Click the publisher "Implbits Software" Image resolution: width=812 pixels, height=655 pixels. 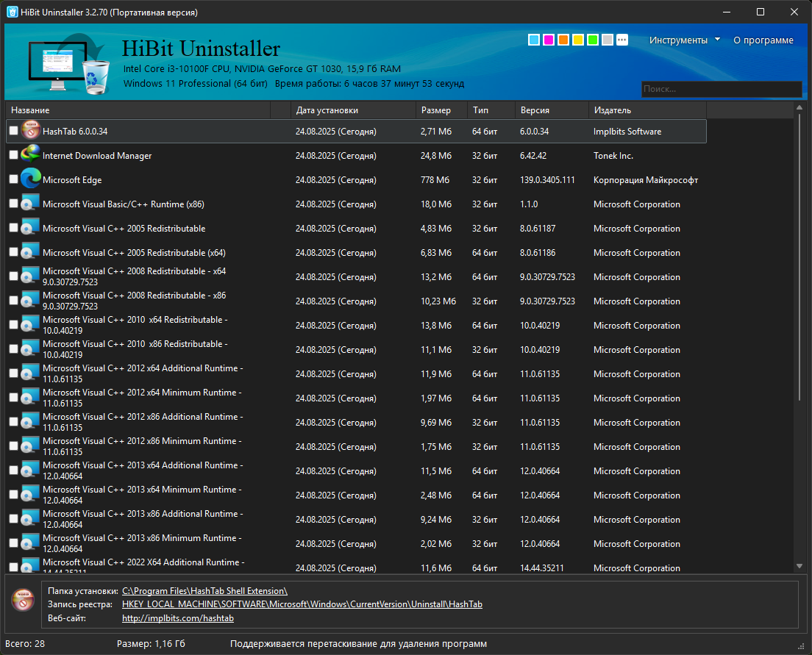click(x=627, y=132)
